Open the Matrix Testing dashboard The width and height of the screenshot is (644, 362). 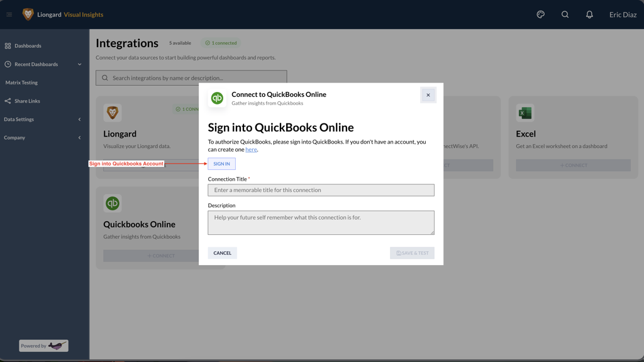tap(21, 82)
